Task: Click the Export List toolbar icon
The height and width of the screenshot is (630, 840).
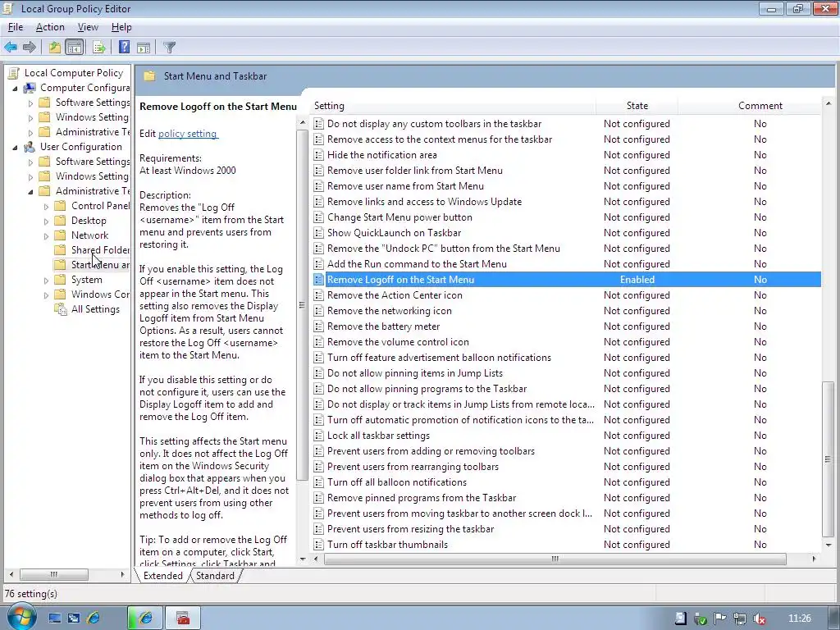Action: (99, 47)
